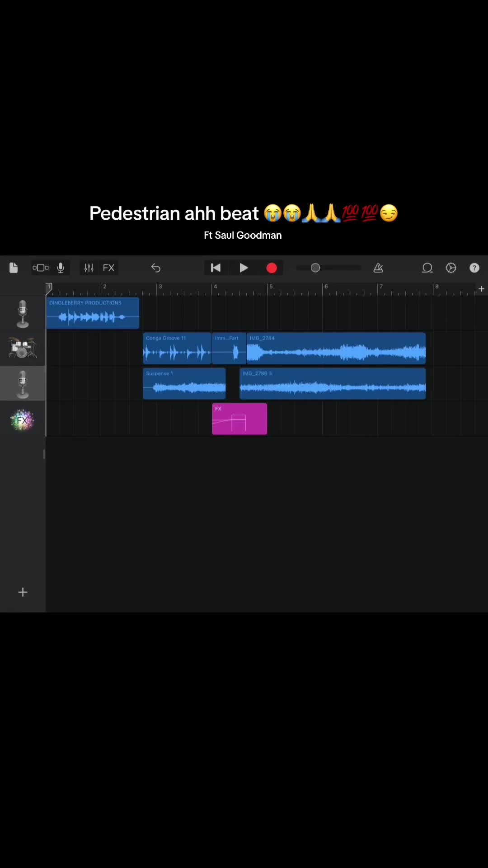
Task: Open song settings gear icon
Action: 451,268
